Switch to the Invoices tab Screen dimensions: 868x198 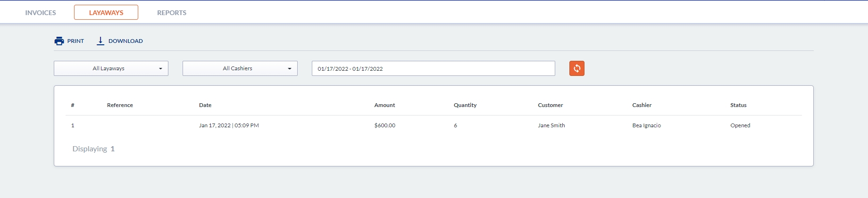(41, 13)
